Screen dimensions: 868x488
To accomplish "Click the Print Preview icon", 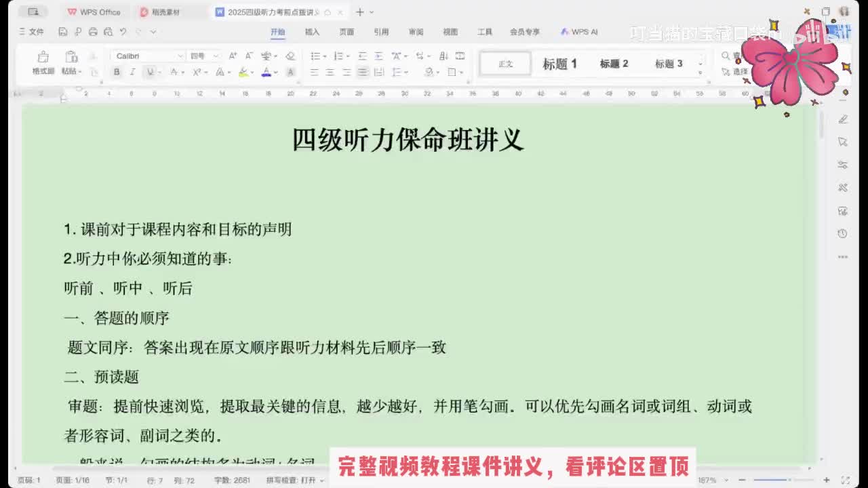I will click(x=108, y=32).
